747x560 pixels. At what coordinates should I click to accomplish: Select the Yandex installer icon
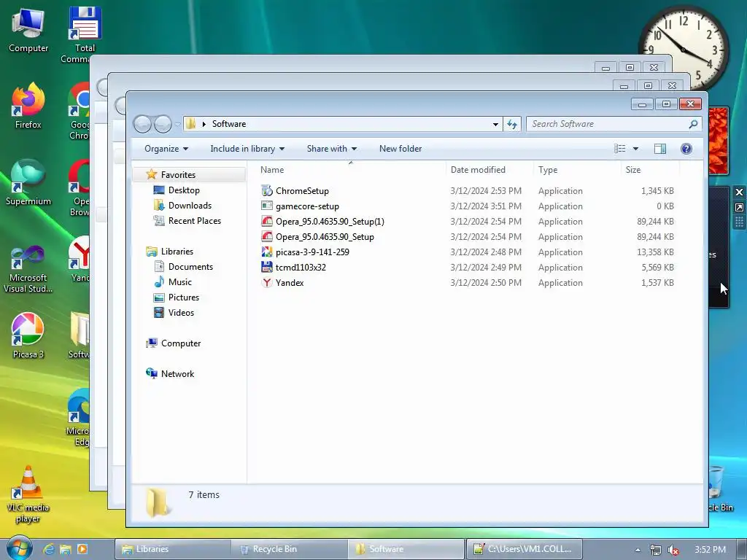(267, 282)
